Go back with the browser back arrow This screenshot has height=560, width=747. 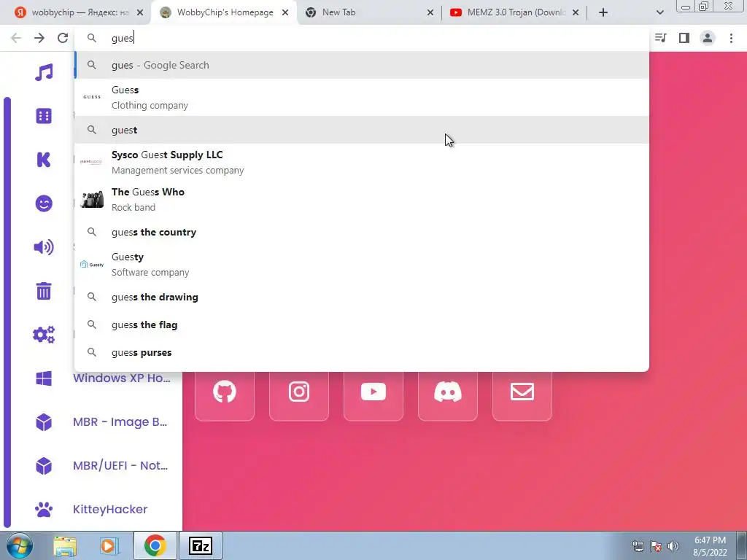(x=16, y=38)
